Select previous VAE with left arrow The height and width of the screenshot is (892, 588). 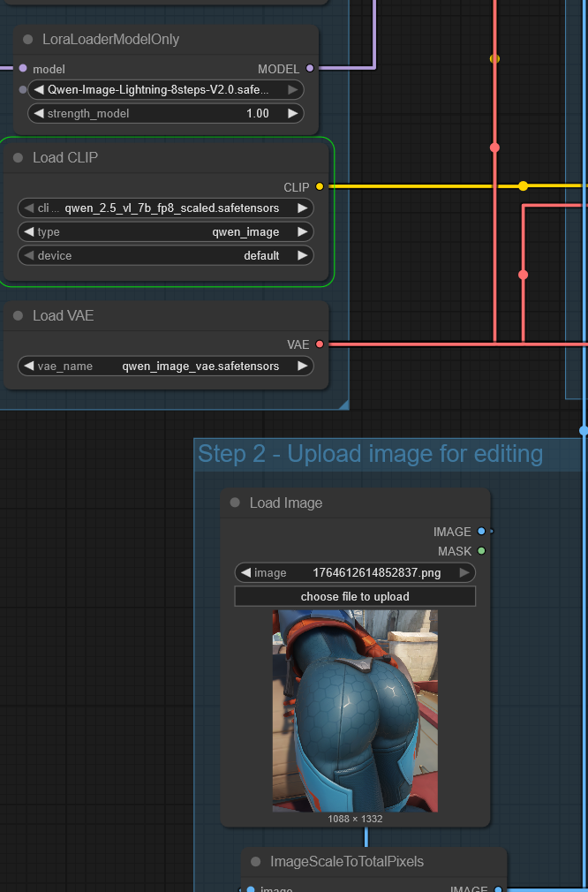29,366
